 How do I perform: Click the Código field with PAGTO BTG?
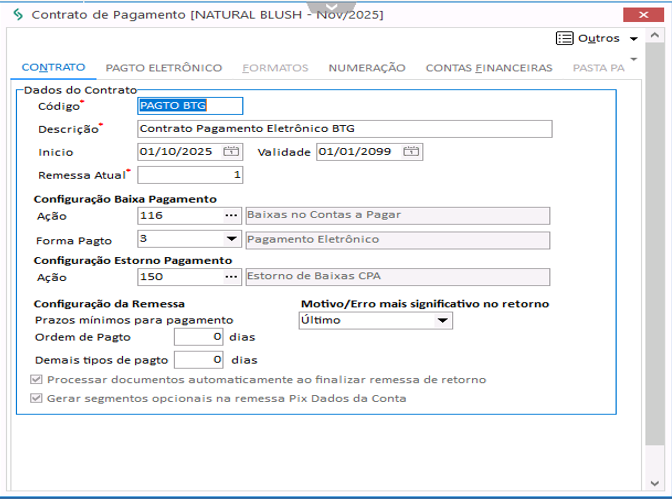pos(190,106)
